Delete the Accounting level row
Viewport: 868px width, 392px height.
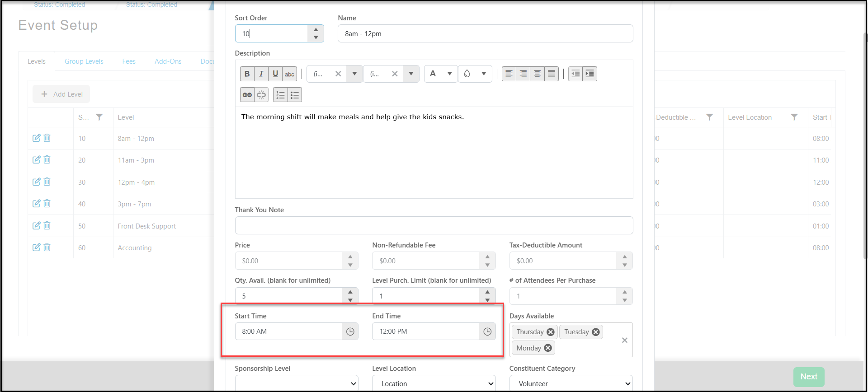(47, 247)
